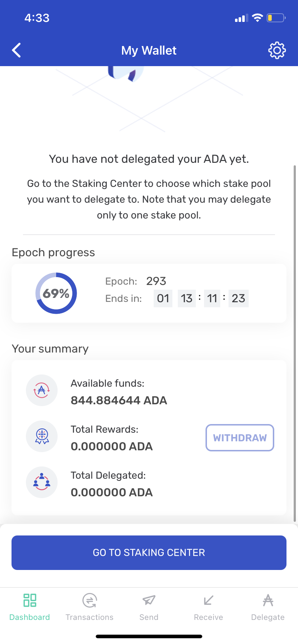Tap the Available funds ADA icon
298x644 pixels.
[x=42, y=390]
